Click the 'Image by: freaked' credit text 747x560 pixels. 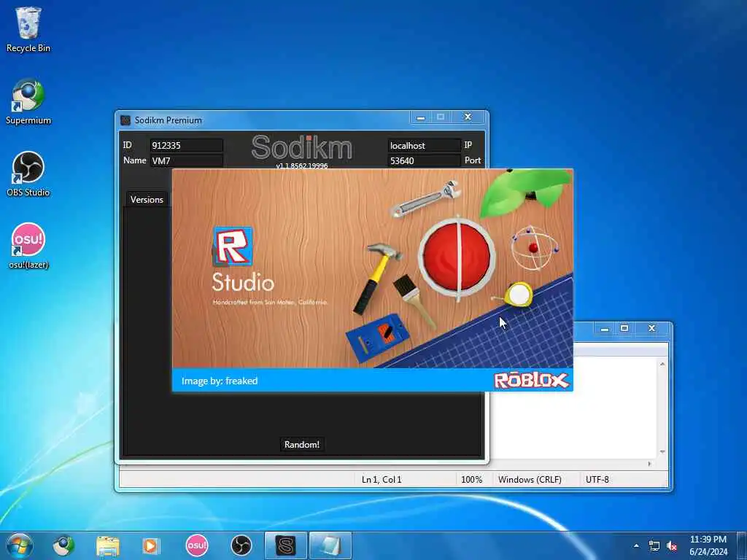click(x=220, y=381)
